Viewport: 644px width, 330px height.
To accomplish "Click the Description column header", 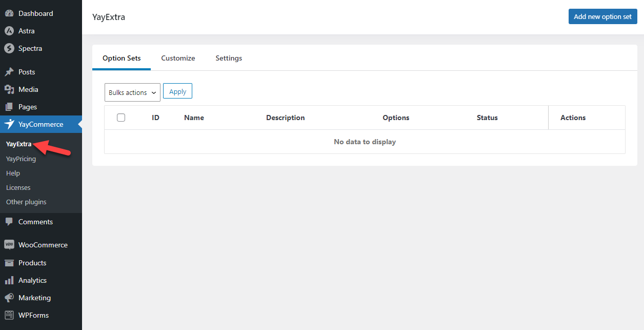I will (x=285, y=118).
